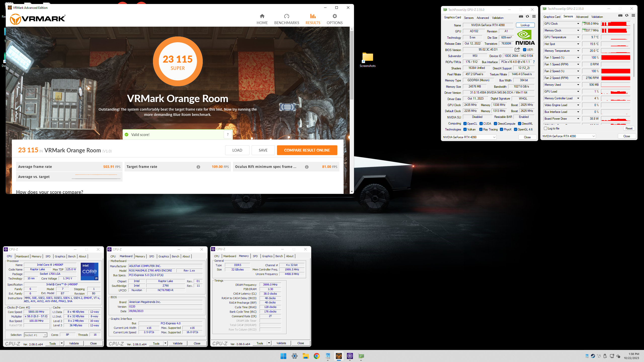Screen dimensions: 644x362
Task: Open Board Power Draw sensor dropdown
Action: tap(578, 119)
